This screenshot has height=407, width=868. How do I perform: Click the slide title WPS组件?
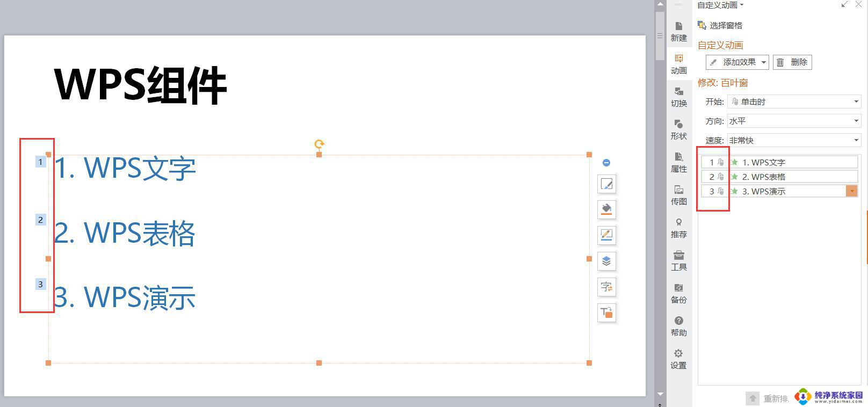pyautogui.click(x=140, y=85)
